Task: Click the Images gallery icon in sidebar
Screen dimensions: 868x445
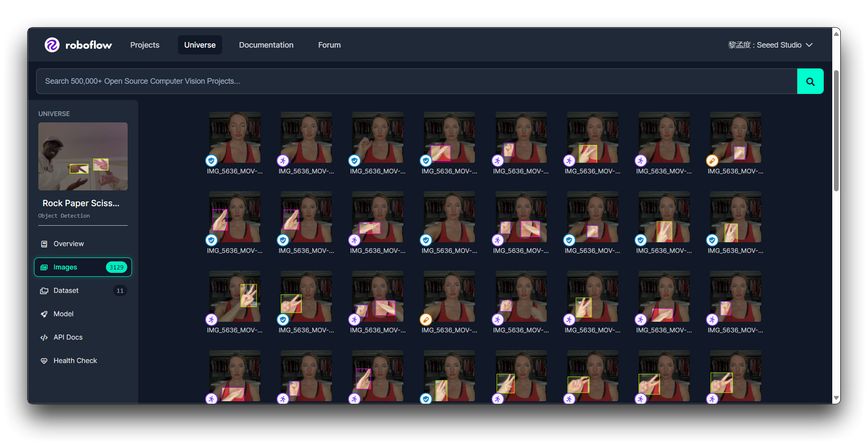Action: (x=44, y=267)
